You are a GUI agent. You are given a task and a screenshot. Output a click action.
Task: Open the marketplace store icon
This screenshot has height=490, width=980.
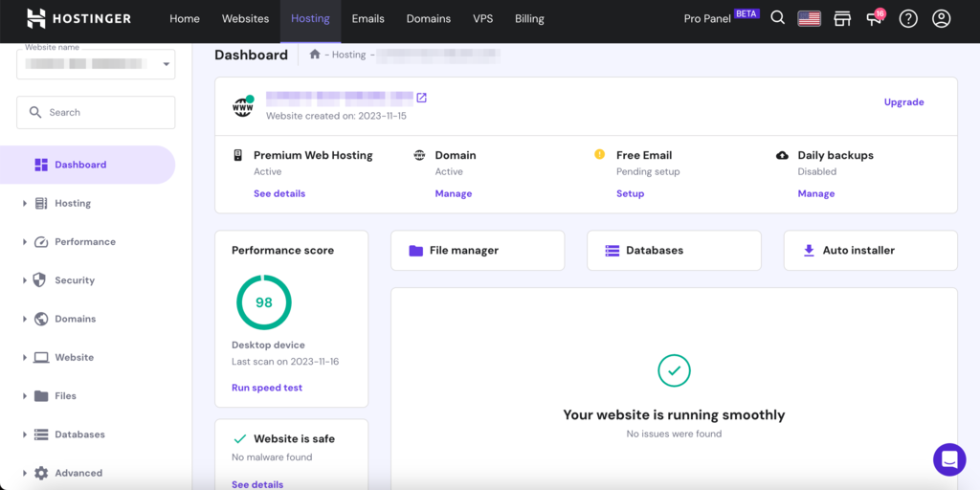point(842,18)
